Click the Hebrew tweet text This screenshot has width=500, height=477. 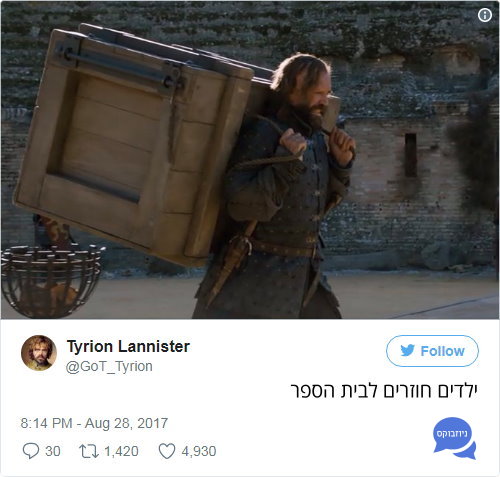tap(384, 390)
